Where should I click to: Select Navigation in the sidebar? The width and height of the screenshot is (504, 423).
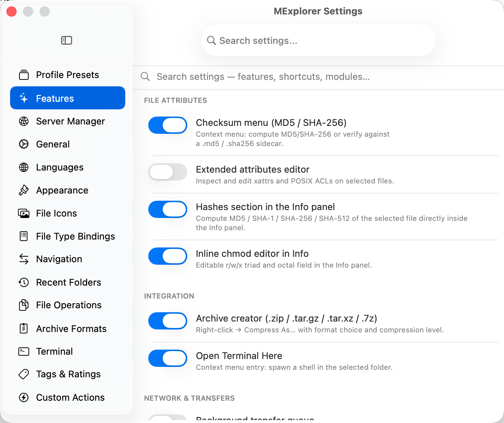[x=68, y=259]
